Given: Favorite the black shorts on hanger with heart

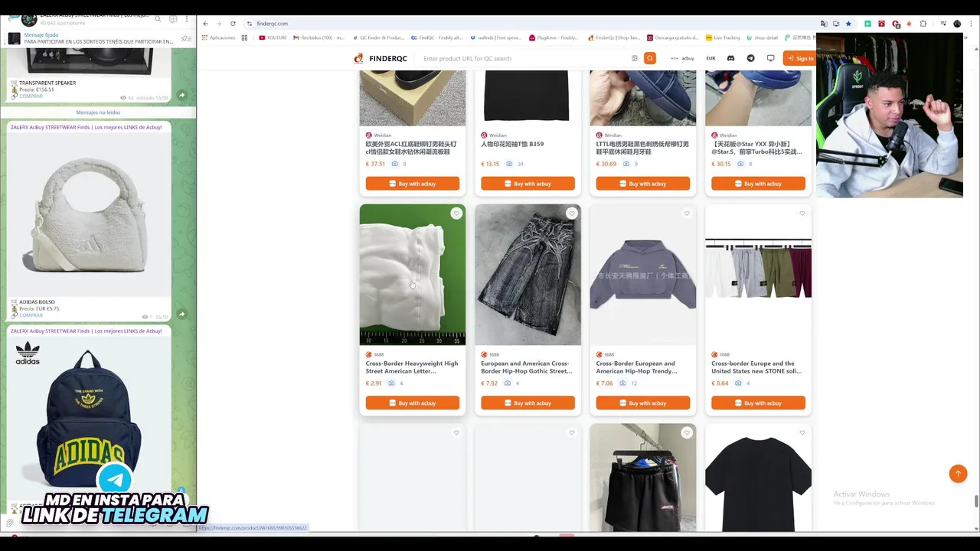Looking at the screenshot, I should point(687,433).
